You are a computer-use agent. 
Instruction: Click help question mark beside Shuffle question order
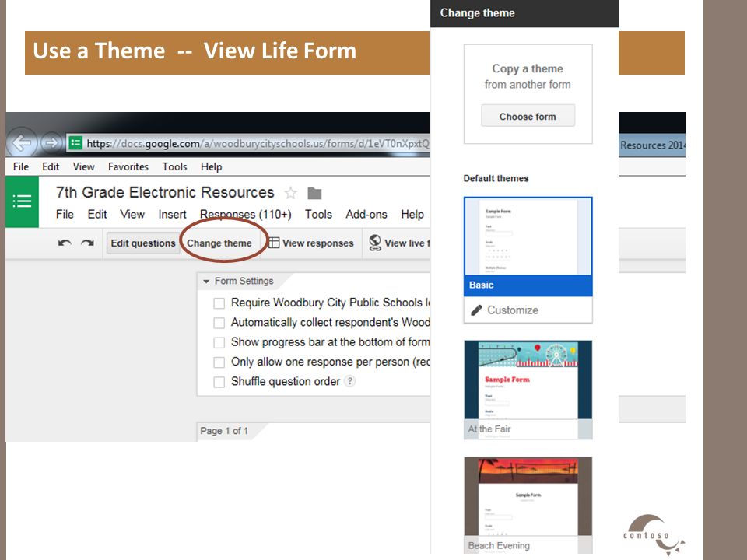350,381
